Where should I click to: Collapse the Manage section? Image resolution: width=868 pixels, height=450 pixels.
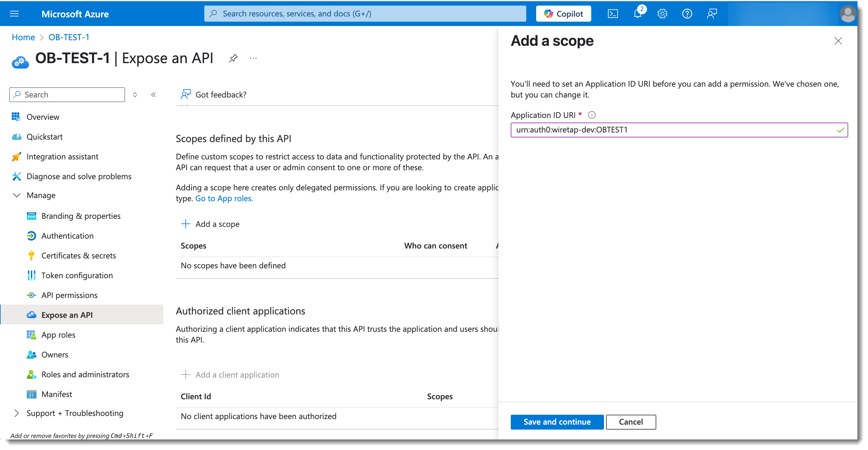(16, 195)
